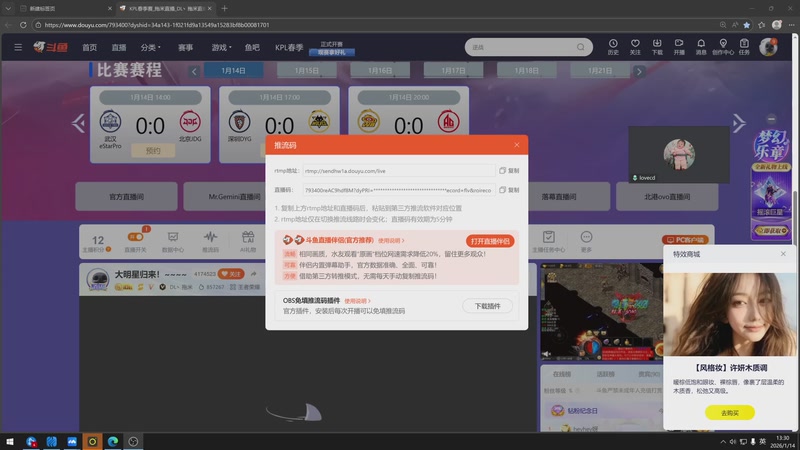Open KPL春季 navigation item
The height and width of the screenshot is (450, 800).
coord(289,47)
